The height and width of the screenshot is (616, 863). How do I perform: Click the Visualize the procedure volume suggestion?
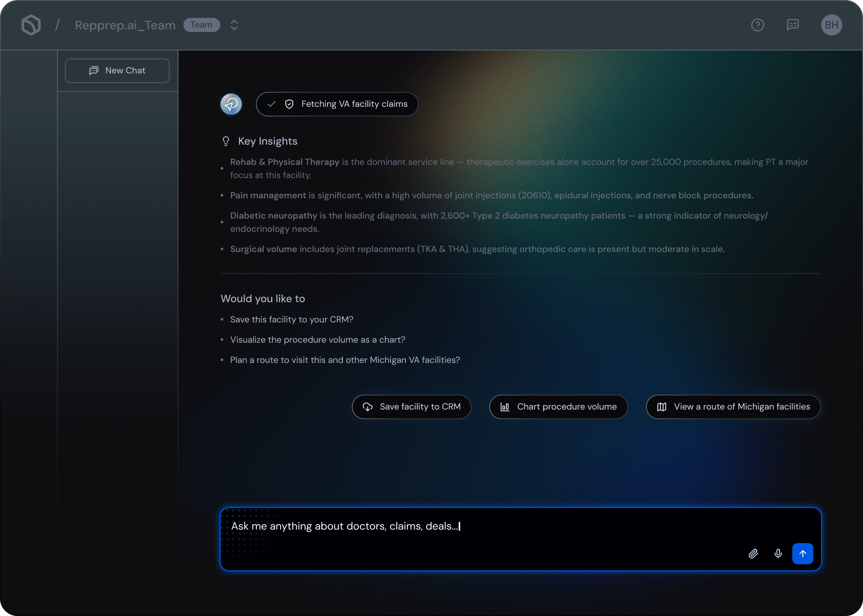(317, 340)
